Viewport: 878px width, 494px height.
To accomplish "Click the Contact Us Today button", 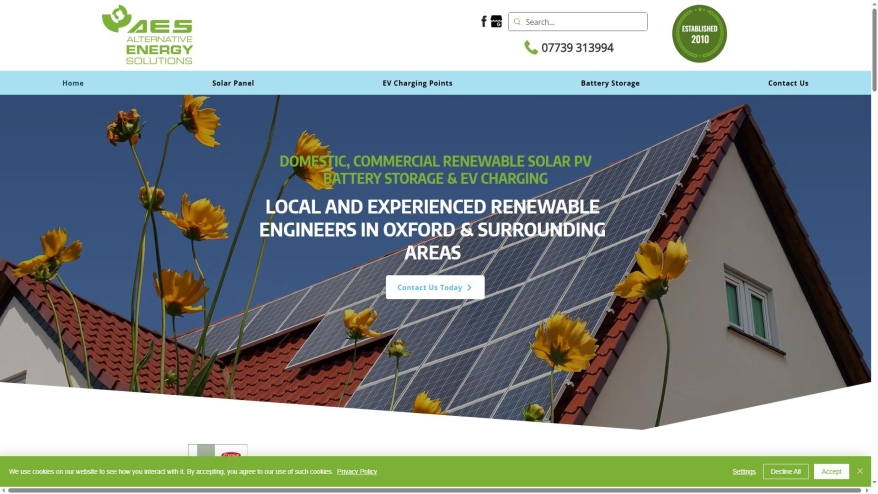I will [435, 287].
